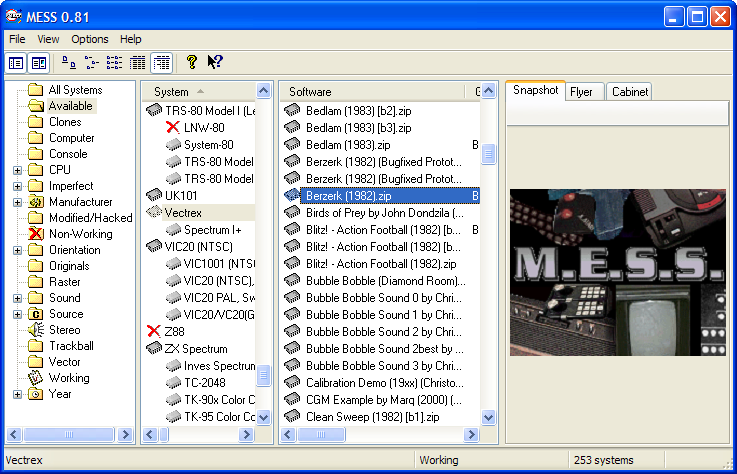Expand the Sound folder
This screenshot has width=737, height=474.
[17, 298]
